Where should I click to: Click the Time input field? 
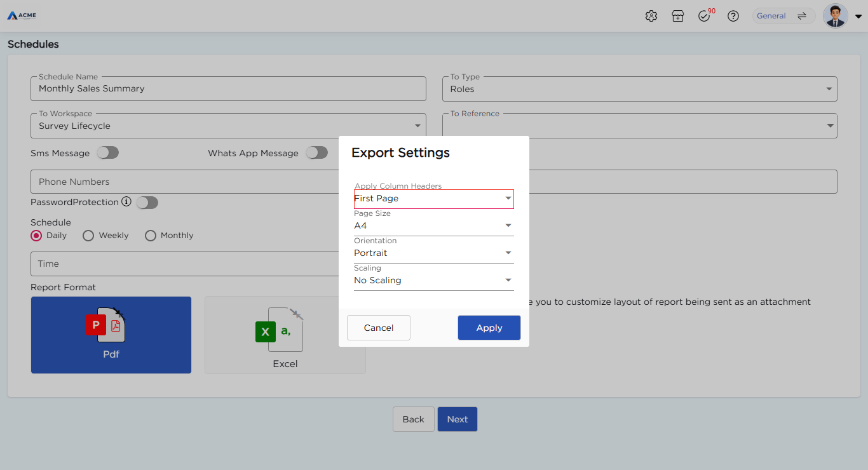[184, 264]
